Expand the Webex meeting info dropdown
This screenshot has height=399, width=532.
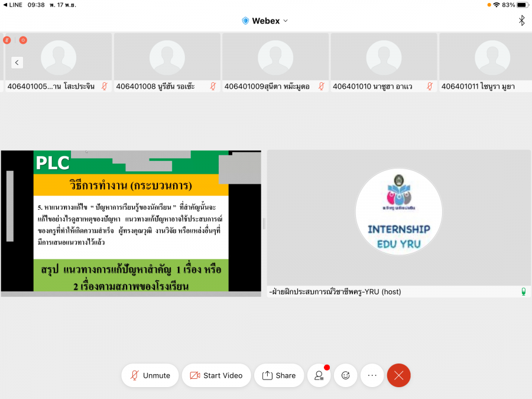[265, 21]
